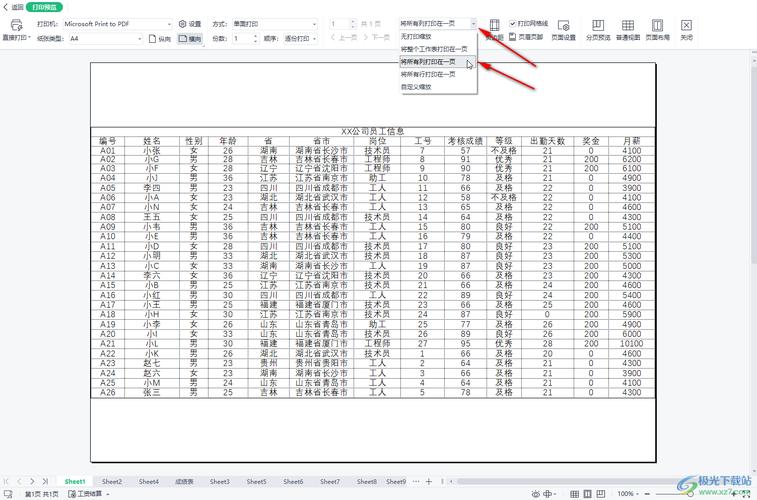
Task: Click the copies count input field
Action: pos(242,38)
